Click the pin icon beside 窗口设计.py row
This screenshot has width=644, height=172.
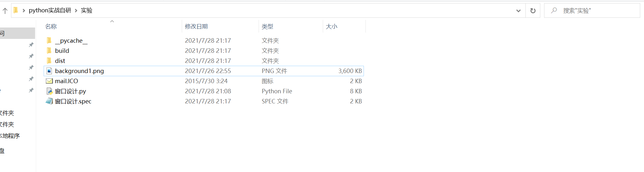tap(31, 90)
